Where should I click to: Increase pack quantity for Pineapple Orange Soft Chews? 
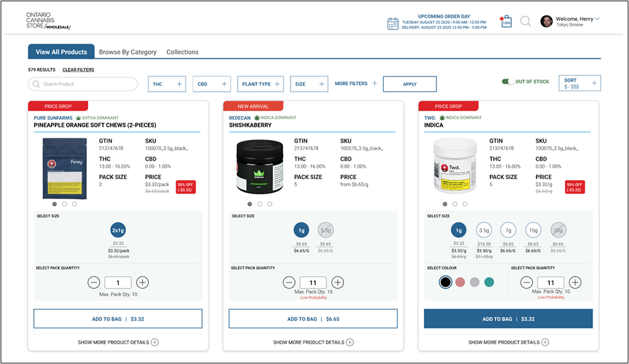[142, 282]
